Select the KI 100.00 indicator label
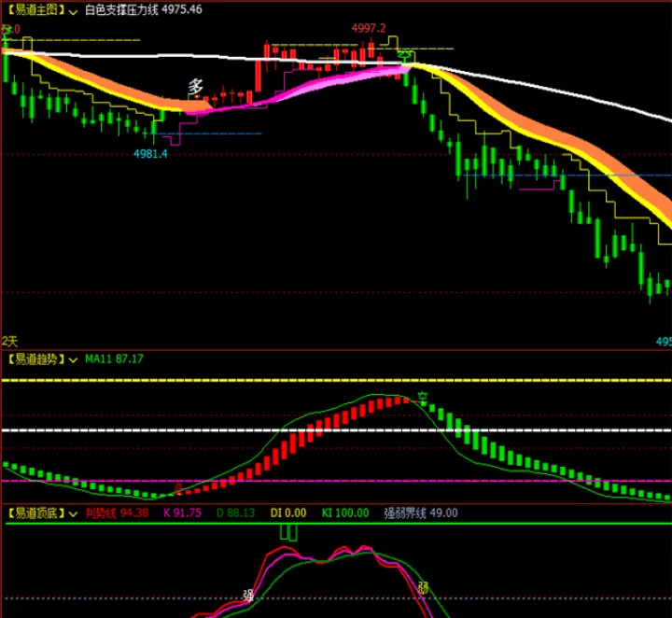Screen dimensions: 672x618 click(x=345, y=513)
